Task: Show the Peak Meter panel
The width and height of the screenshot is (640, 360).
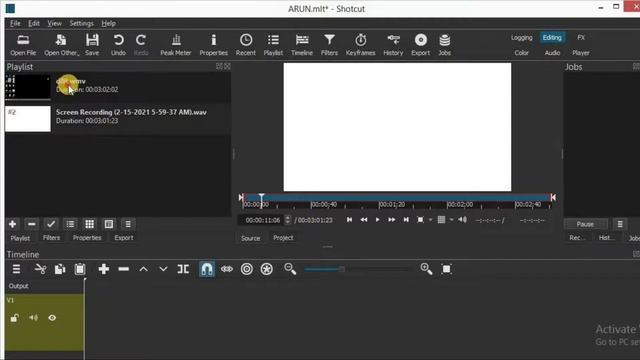Action: point(176,45)
